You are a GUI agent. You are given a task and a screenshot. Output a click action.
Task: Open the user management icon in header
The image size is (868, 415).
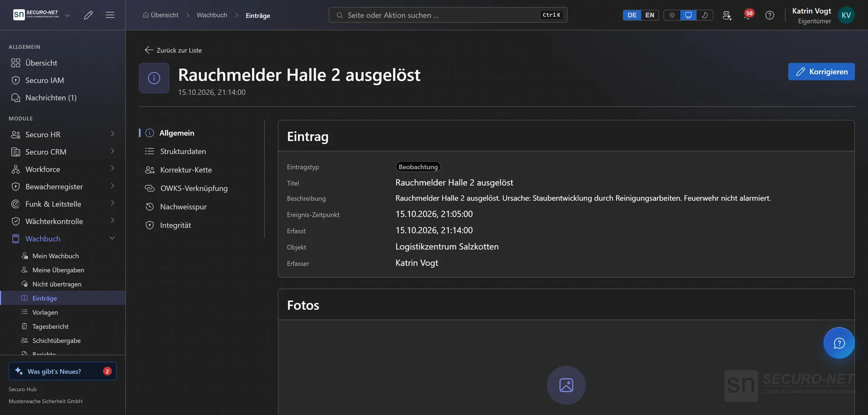tap(727, 15)
